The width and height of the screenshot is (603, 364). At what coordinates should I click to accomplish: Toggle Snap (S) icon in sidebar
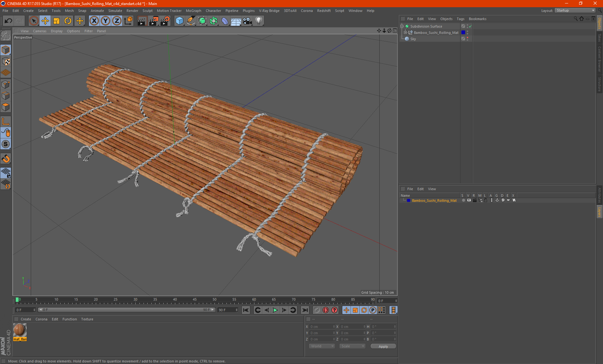point(6,144)
